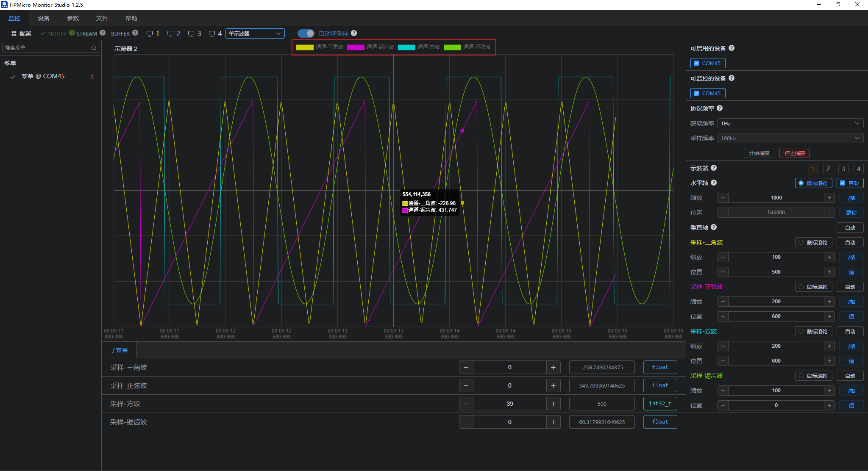Click 自动 button for 采样-三角波

[x=850, y=242]
